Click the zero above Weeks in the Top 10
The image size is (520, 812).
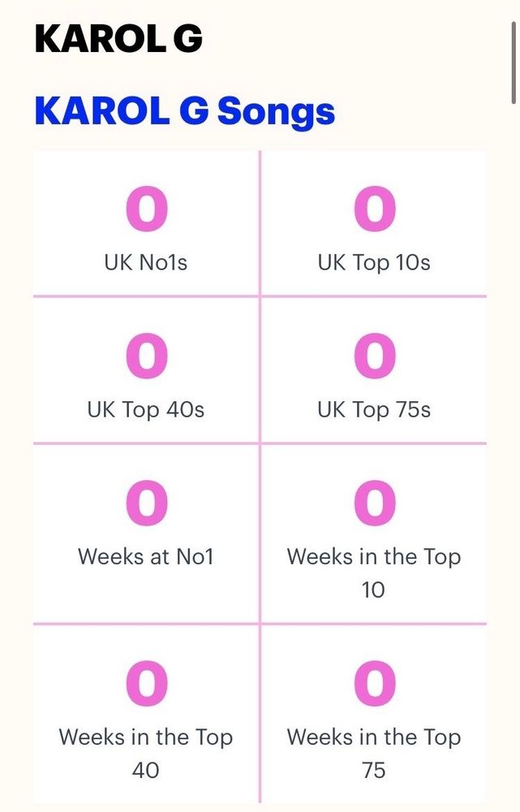[375, 503]
